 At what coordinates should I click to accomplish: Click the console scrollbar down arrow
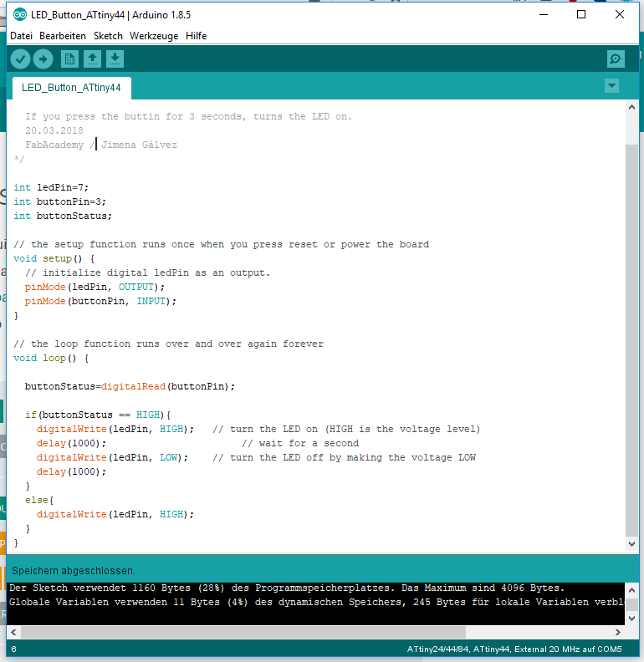pos(631,619)
